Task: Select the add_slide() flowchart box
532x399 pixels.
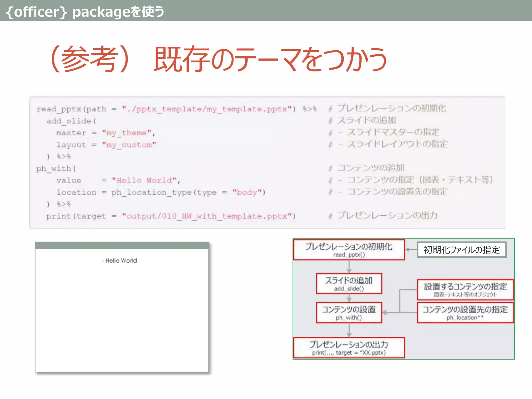Action: (x=349, y=283)
